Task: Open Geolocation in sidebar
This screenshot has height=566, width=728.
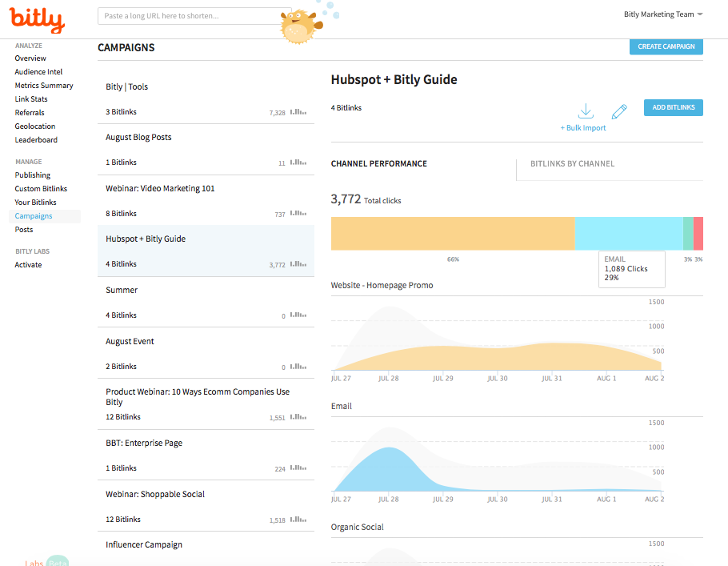Action: pos(35,126)
